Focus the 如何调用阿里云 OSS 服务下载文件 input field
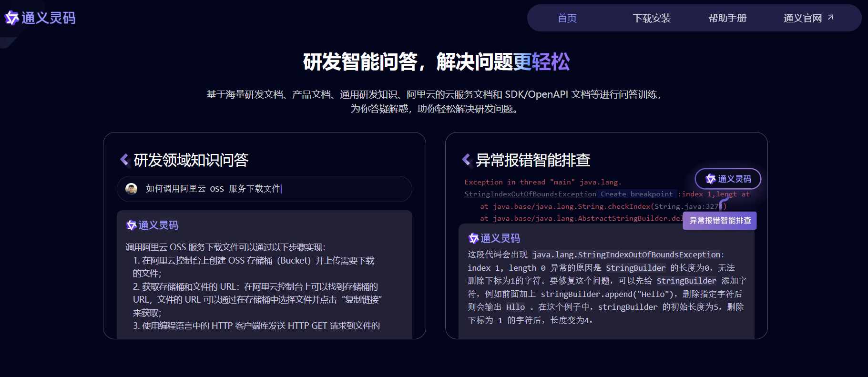 265,189
